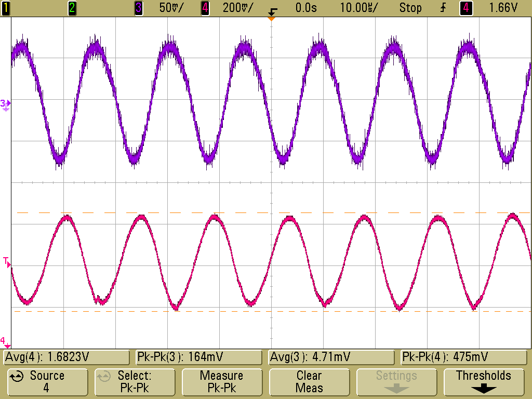Click the orange trigger position marker
The height and width of the screenshot is (399, 532).
point(271,19)
